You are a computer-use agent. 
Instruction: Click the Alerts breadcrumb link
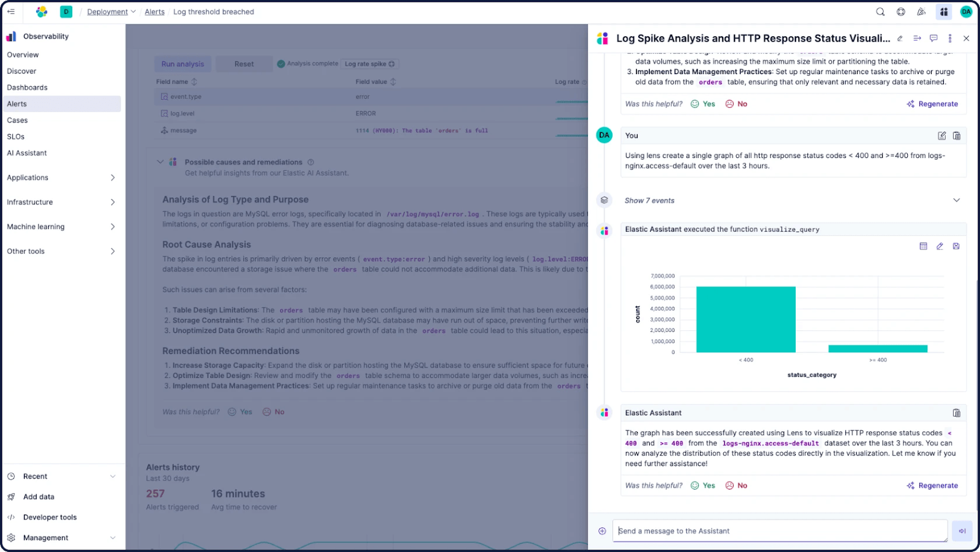pos(154,12)
